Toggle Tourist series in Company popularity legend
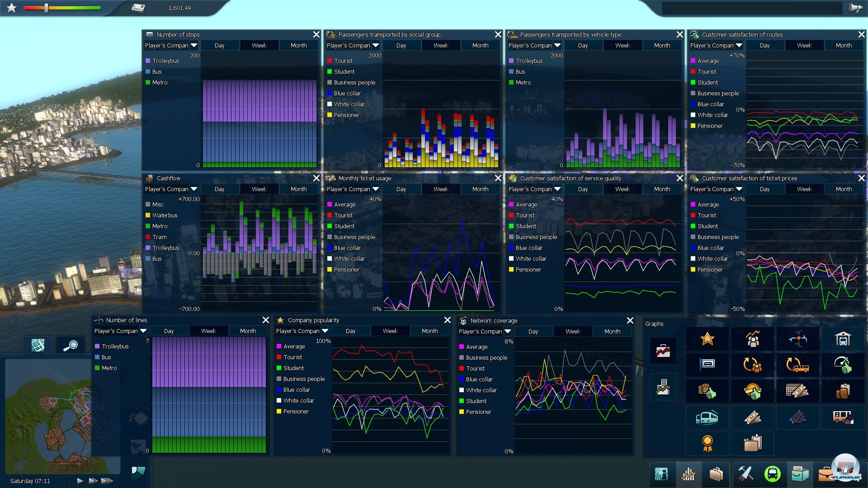Viewport: 868px width, 488px height. point(292,357)
